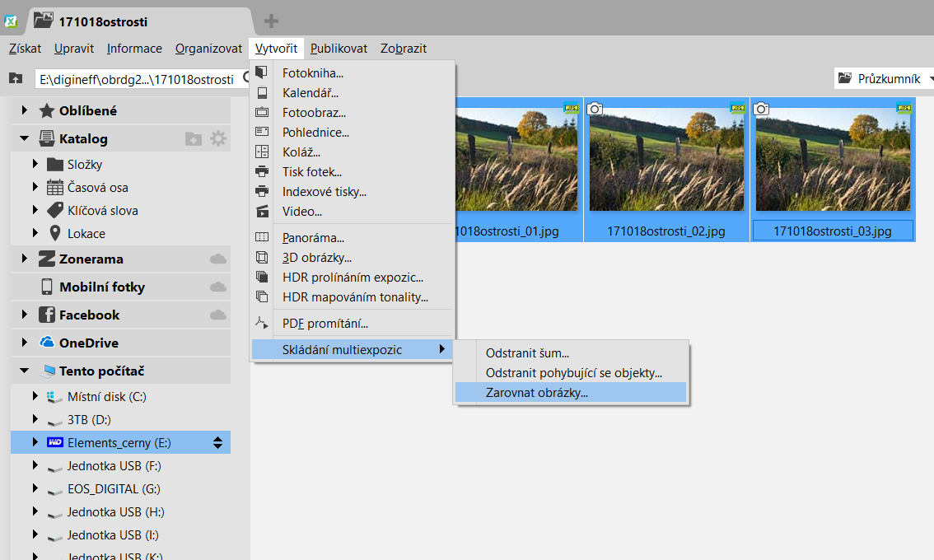
Task: Click the Mobilní fotky cloud icon
Action: pos(218,287)
